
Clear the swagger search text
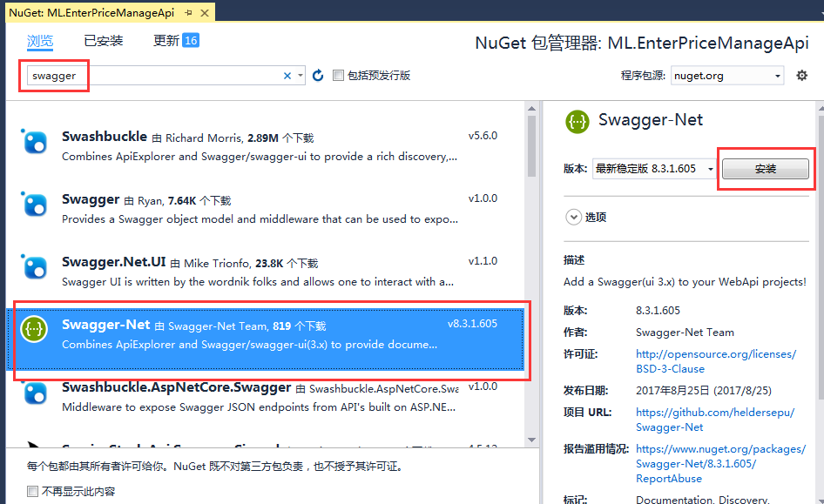[287, 76]
